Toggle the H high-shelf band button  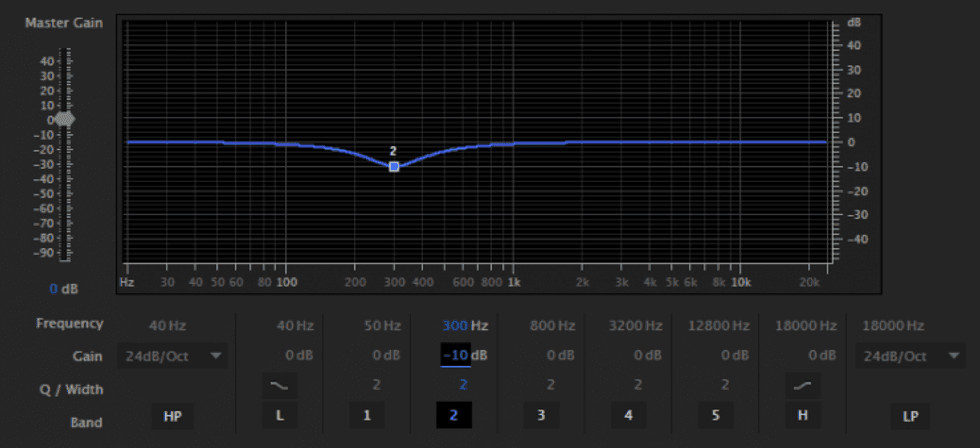coord(802,416)
